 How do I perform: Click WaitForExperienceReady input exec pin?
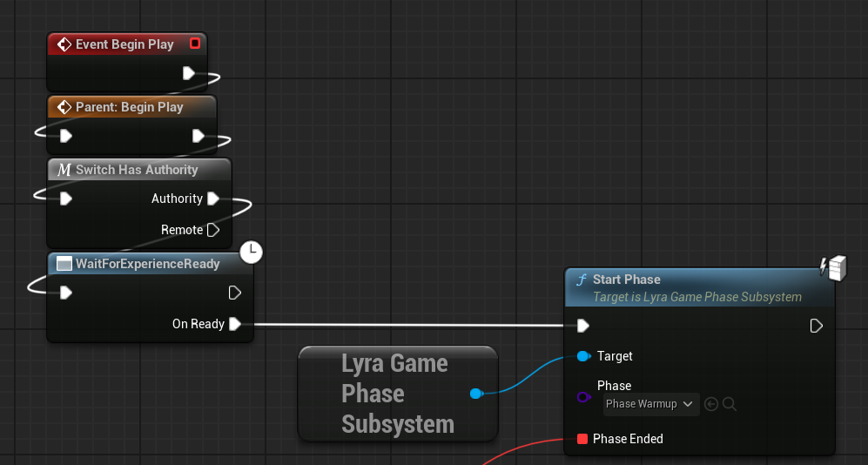coord(66,293)
